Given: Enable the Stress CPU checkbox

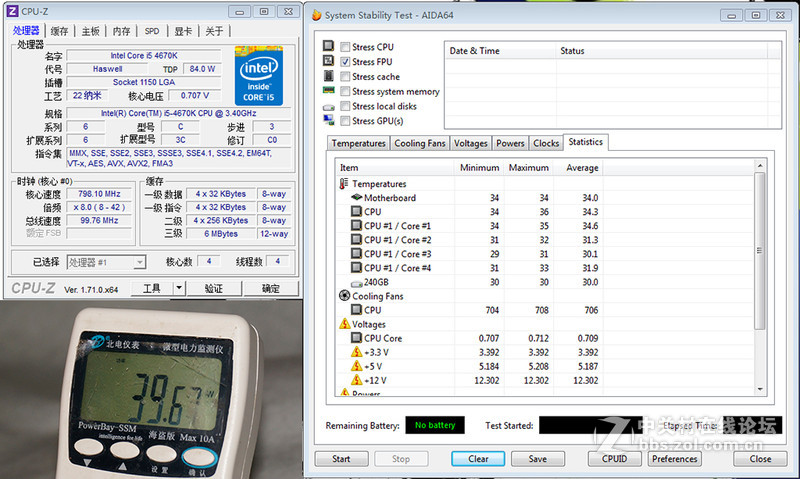Looking at the screenshot, I should [x=345, y=47].
